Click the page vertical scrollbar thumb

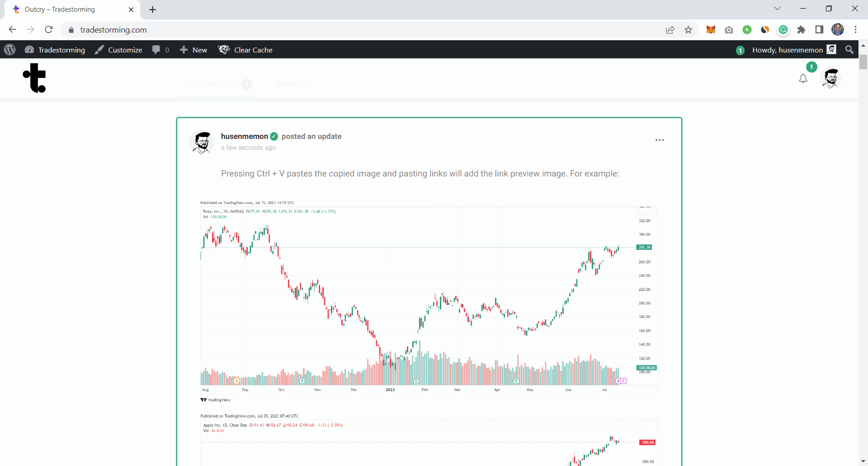pos(863,62)
